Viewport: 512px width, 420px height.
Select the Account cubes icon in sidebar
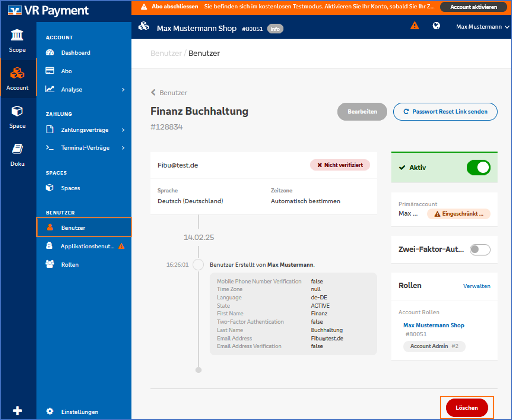17,73
